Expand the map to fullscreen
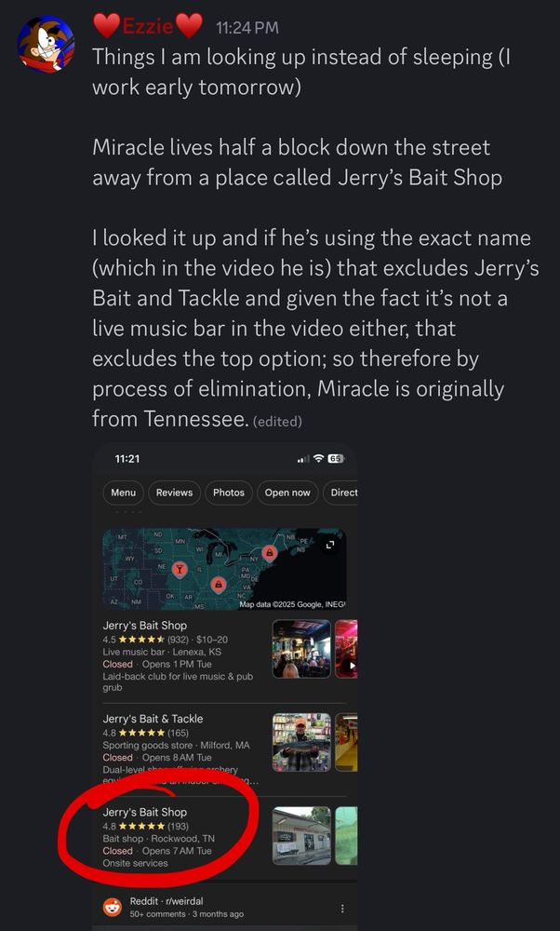This screenshot has width=560, height=931. 330,544
